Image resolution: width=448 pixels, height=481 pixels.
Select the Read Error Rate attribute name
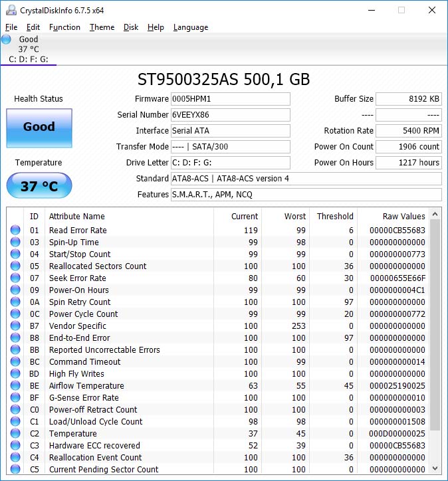click(x=78, y=230)
